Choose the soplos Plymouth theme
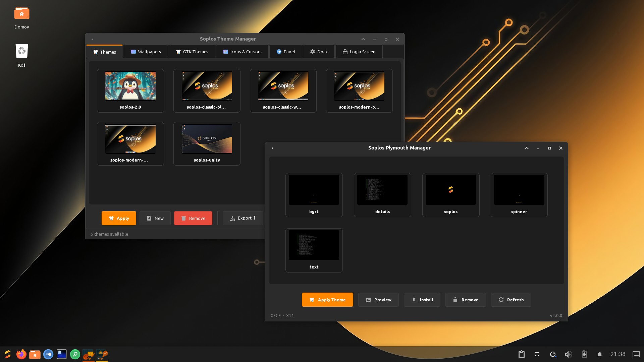Image resolution: width=644 pixels, height=362 pixels. 451,195
